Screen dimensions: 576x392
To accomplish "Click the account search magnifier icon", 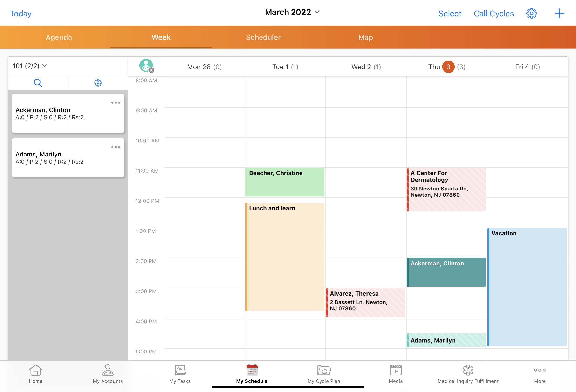I will point(38,82).
